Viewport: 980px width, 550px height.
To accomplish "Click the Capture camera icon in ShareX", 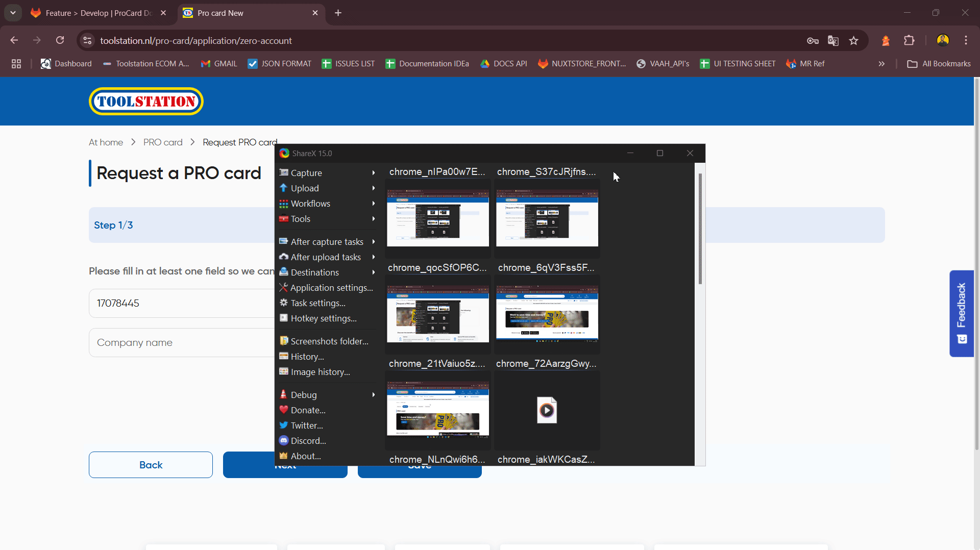I will [284, 173].
